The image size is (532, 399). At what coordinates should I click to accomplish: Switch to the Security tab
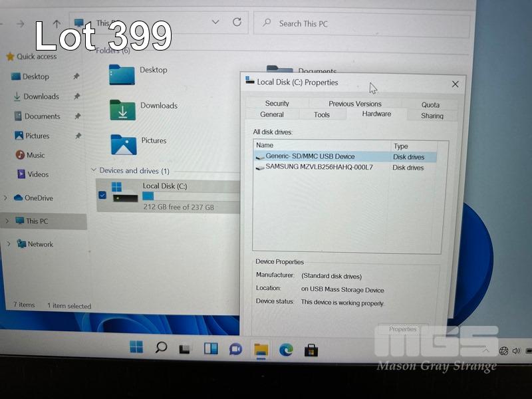coord(277,104)
